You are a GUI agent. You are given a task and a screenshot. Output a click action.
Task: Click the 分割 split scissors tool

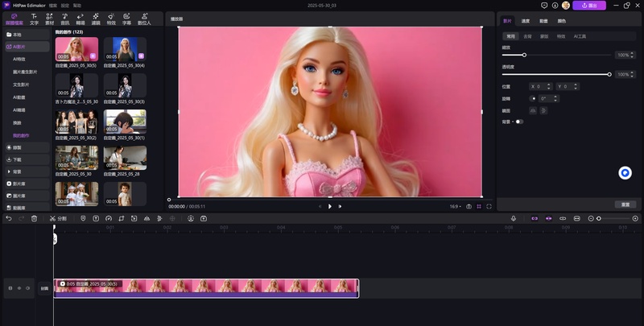click(x=58, y=218)
